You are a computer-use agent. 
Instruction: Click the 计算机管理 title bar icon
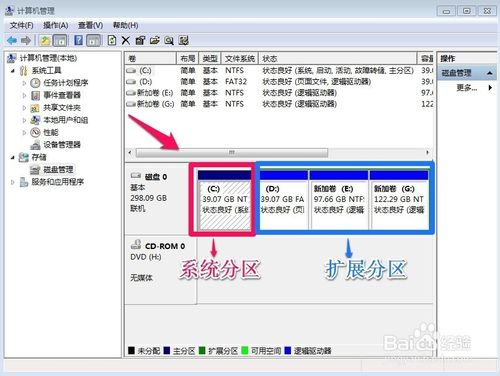point(10,11)
